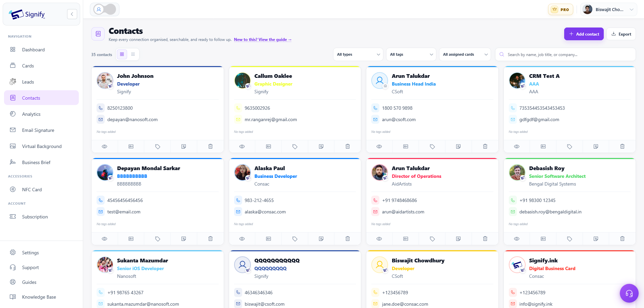Click Alaska Paul's profile photo

tap(242, 172)
